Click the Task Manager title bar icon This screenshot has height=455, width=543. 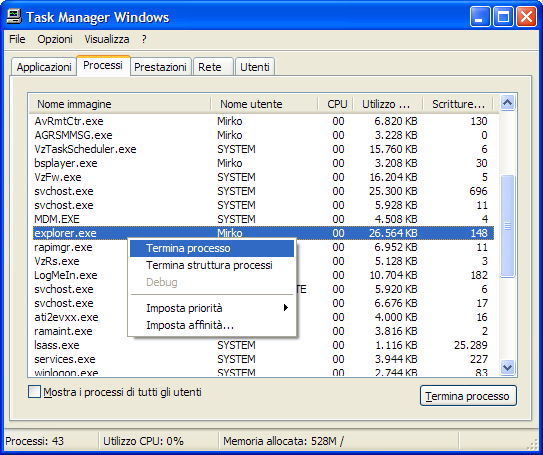[x=14, y=16]
